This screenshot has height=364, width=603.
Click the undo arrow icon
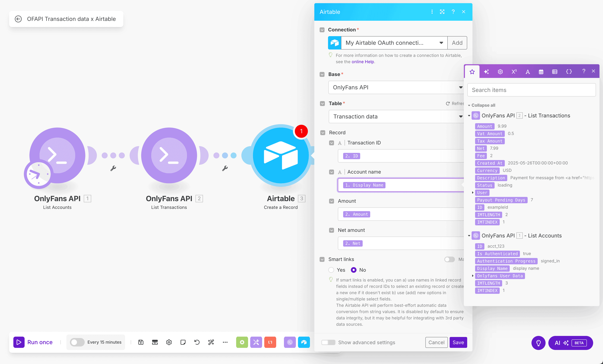(197, 342)
